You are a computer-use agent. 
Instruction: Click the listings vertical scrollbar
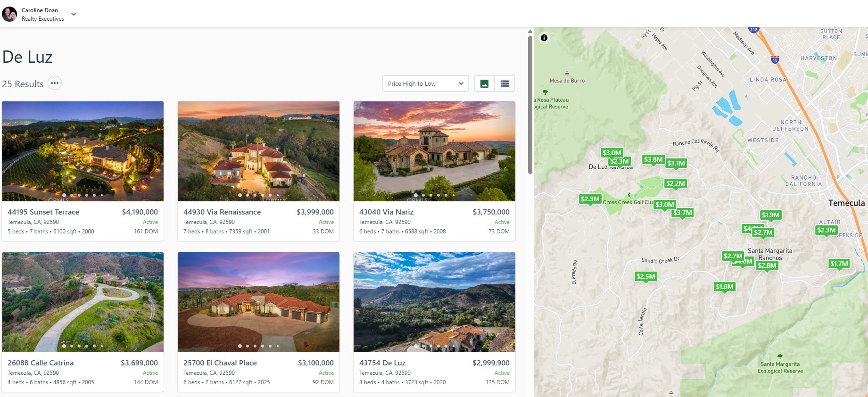point(530,104)
